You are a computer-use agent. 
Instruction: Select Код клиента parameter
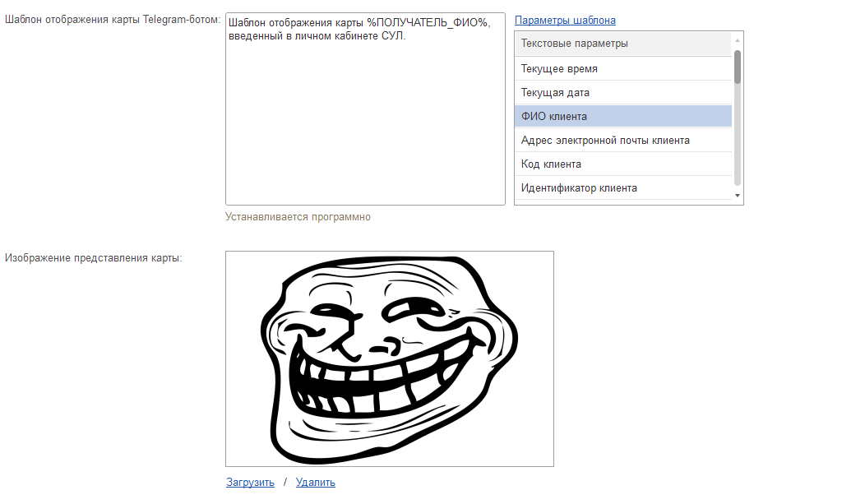[x=623, y=164]
